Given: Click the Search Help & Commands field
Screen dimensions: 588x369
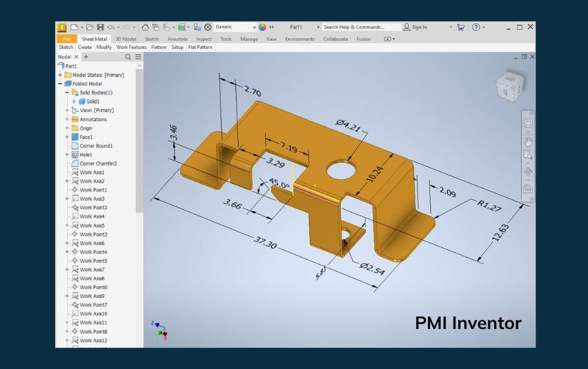Looking at the screenshot, I should click(x=361, y=27).
